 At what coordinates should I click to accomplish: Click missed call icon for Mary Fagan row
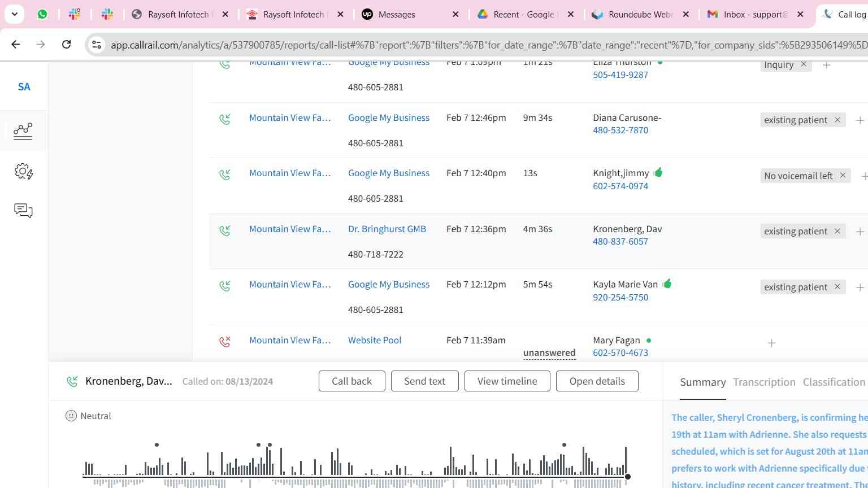point(225,341)
